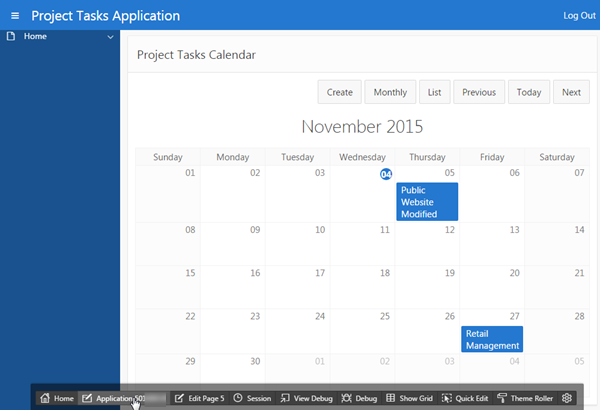Screen dimensions: 600x410
Task: Go to the Previous month
Action: (479, 92)
